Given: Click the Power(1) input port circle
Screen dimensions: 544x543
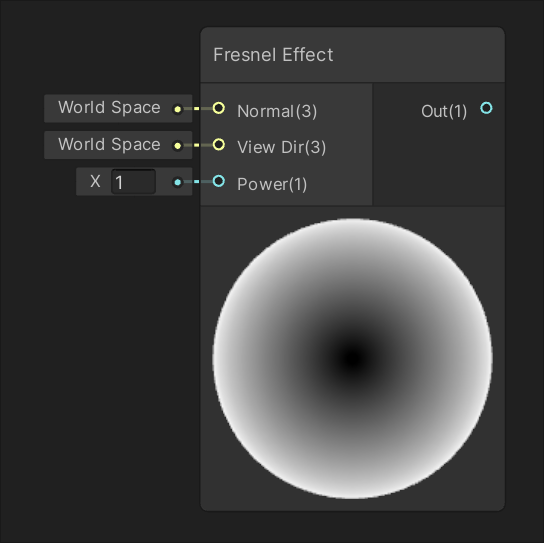Looking at the screenshot, I should coord(219,181).
